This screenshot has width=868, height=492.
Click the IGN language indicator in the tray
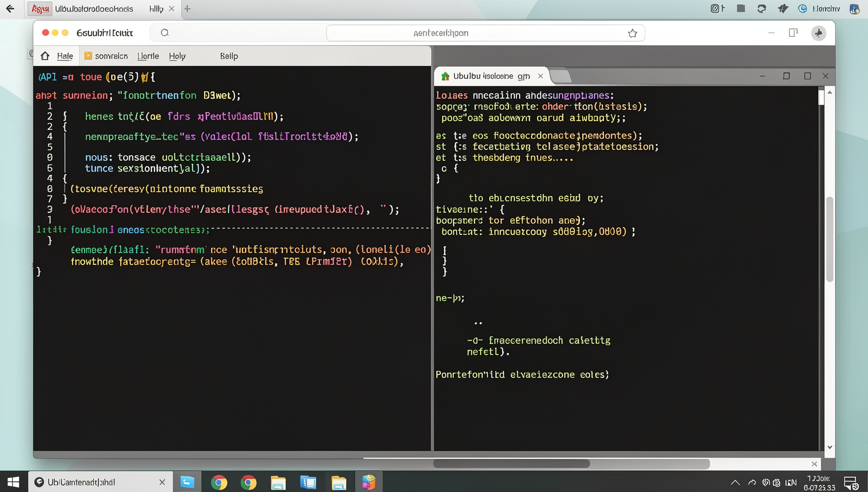[x=791, y=482]
